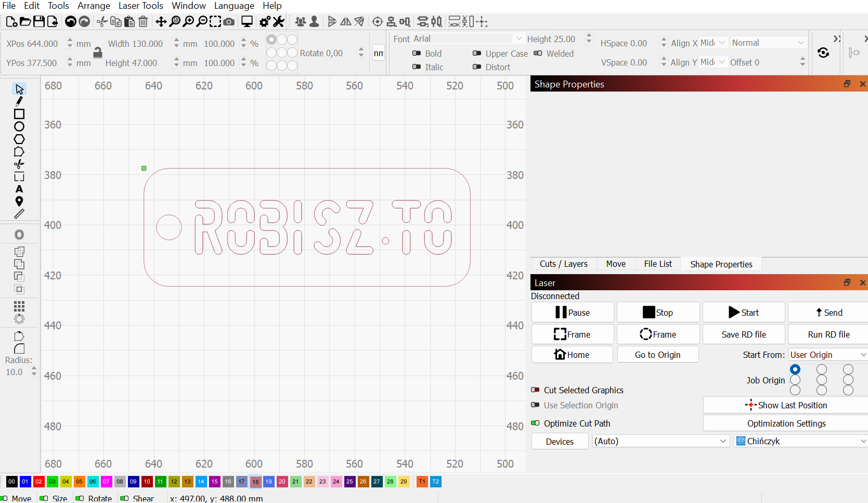Click the Go to Origin button

[657, 355]
